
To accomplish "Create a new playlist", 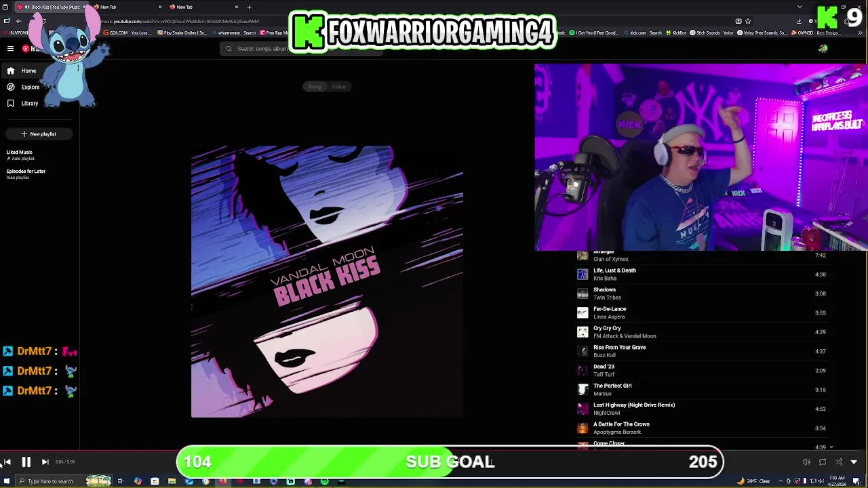I will tap(39, 134).
